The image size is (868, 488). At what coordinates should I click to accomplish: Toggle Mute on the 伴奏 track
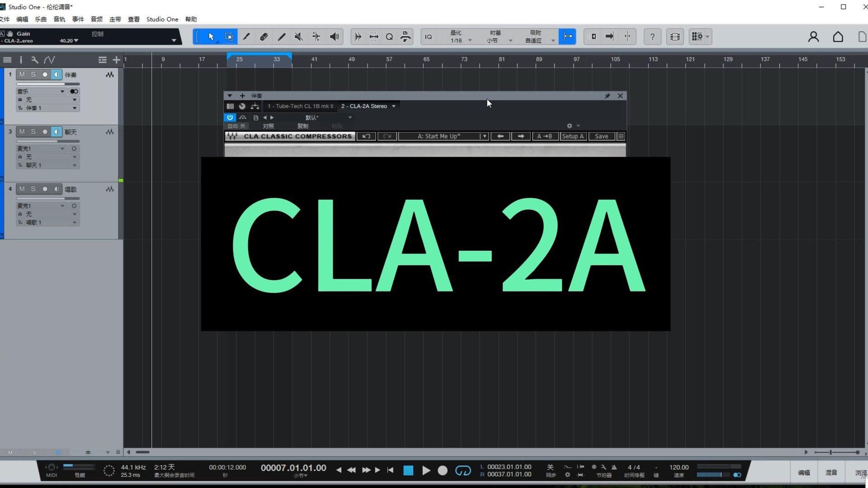click(x=22, y=75)
